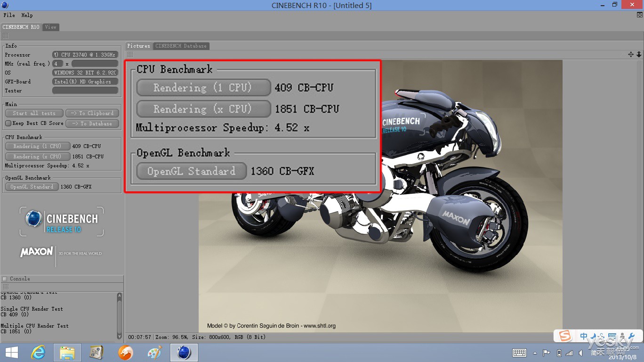Click the CINEBENCH app icon in title bar
Image resolution: width=644 pixels, height=362 pixels.
5,5
